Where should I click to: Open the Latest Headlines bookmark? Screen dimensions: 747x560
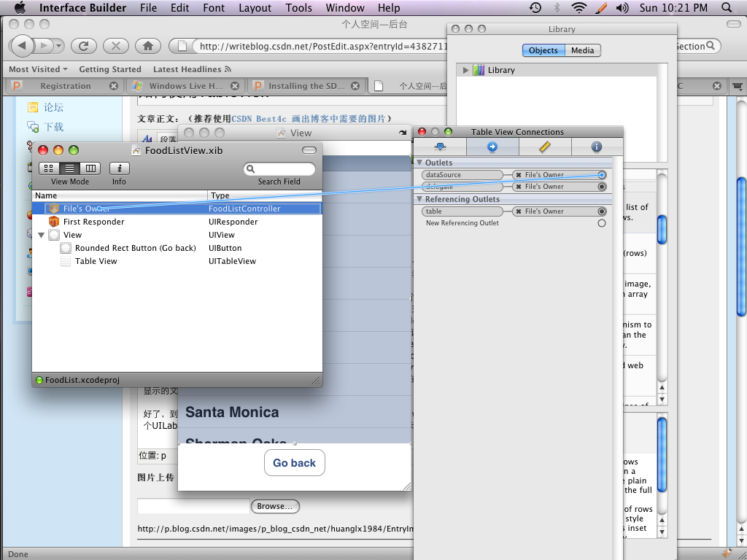pyautogui.click(x=192, y=69)
